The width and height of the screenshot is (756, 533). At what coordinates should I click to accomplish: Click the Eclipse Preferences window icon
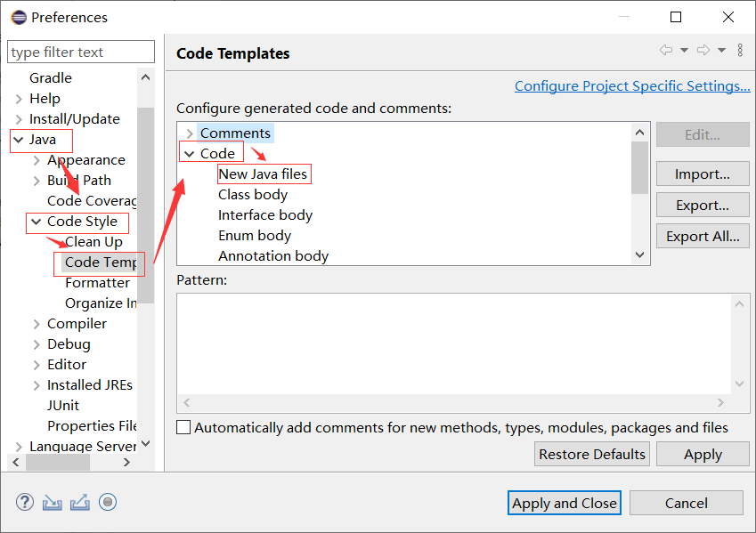pyautogui.click(x=19, y=17)
